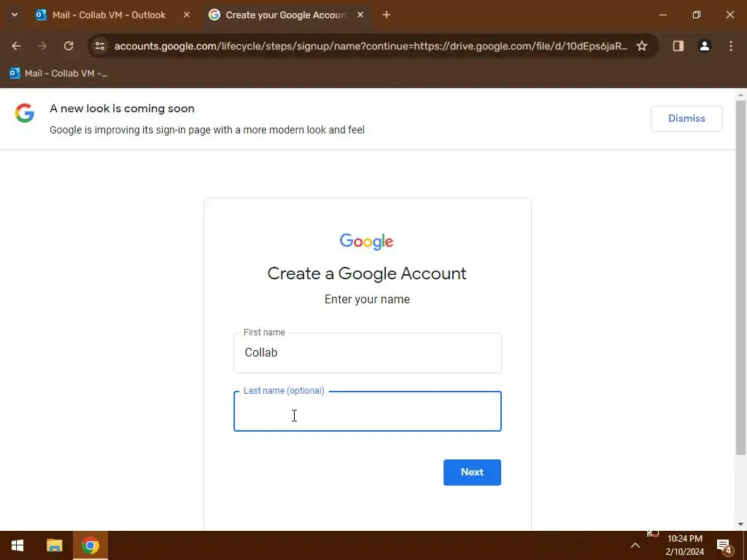The image size is (747, 560).
Task: Click the 'Enter your name' subtitle text
Action: [x=367, y=299]
